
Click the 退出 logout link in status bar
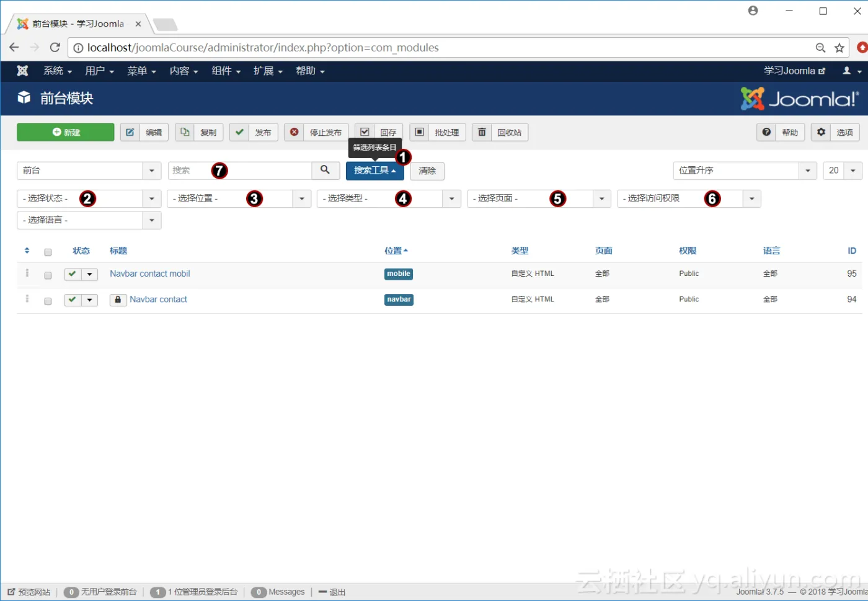coord(332,592)
